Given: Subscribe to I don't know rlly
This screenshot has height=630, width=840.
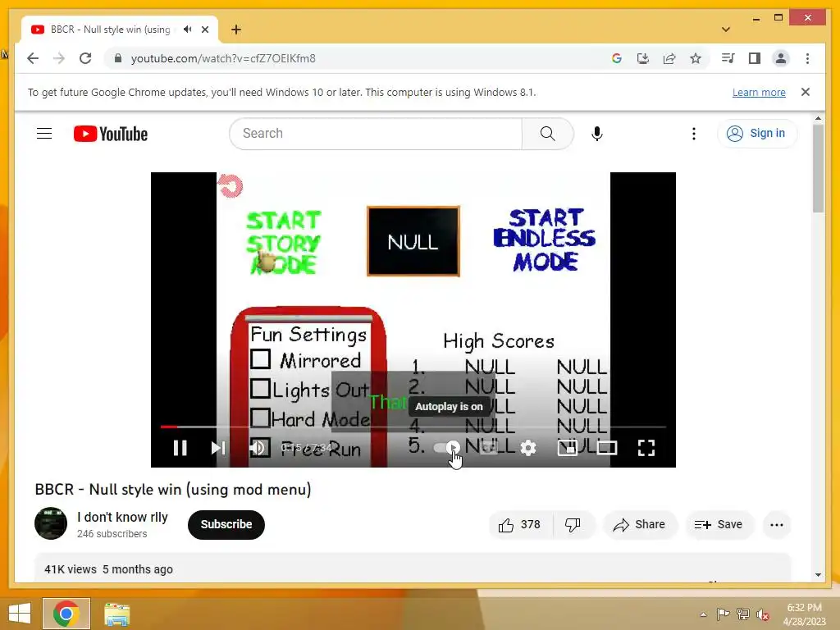Looking at the screenshot, I should coord(226,524).
